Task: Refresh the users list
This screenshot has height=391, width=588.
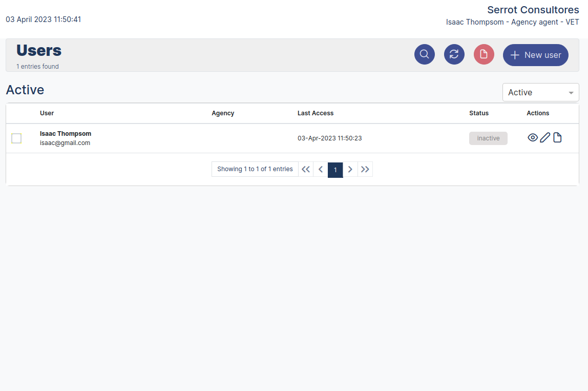Action: 454,54
